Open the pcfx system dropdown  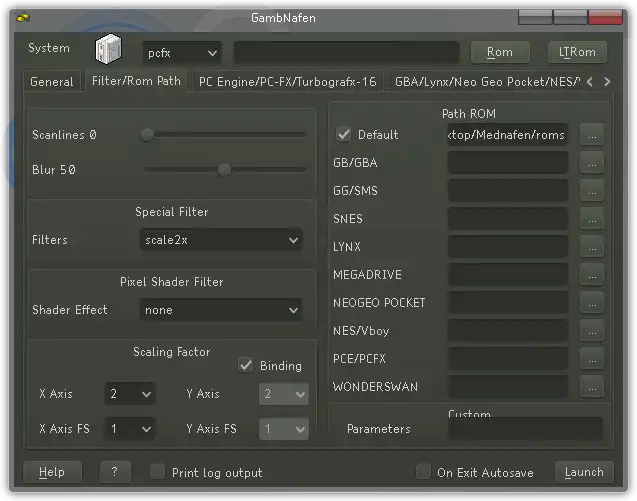[182, 53]
